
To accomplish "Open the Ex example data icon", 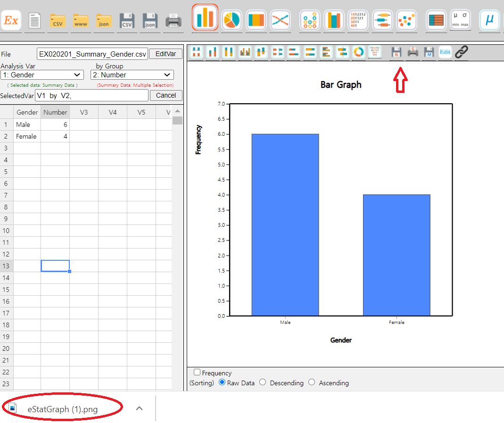I will (11, 21).
